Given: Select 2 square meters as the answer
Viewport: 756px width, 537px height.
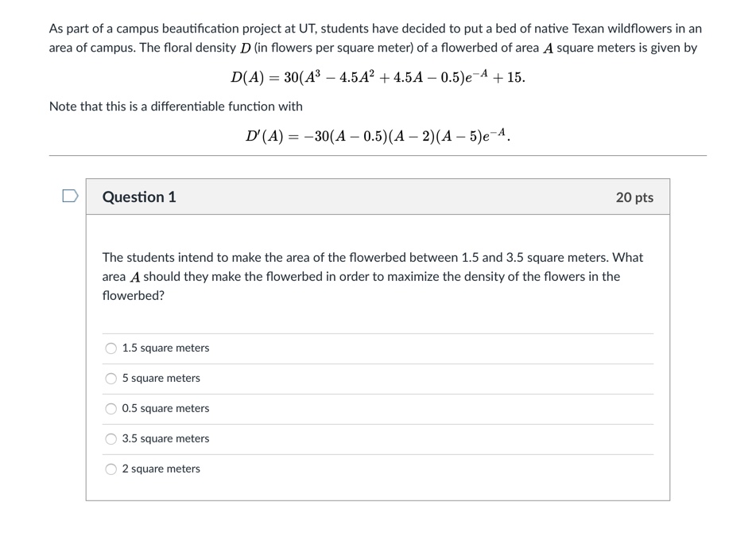Looking at the screenshot, I should pos(109,469).
